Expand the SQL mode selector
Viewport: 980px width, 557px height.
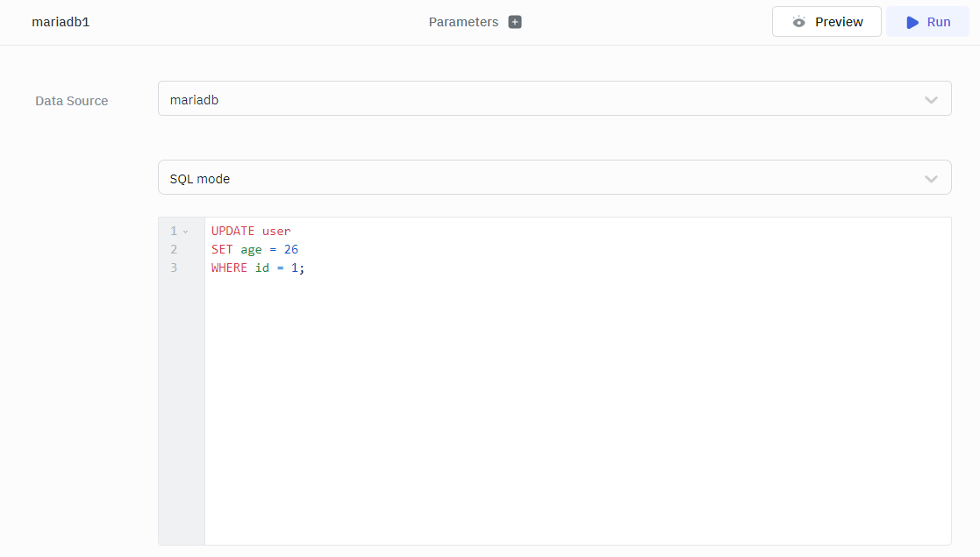click(553, 179)
